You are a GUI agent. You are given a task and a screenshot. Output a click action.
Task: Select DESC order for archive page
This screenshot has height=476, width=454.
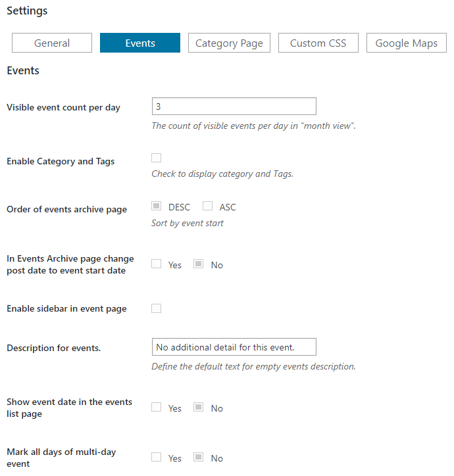coord(156,206)
